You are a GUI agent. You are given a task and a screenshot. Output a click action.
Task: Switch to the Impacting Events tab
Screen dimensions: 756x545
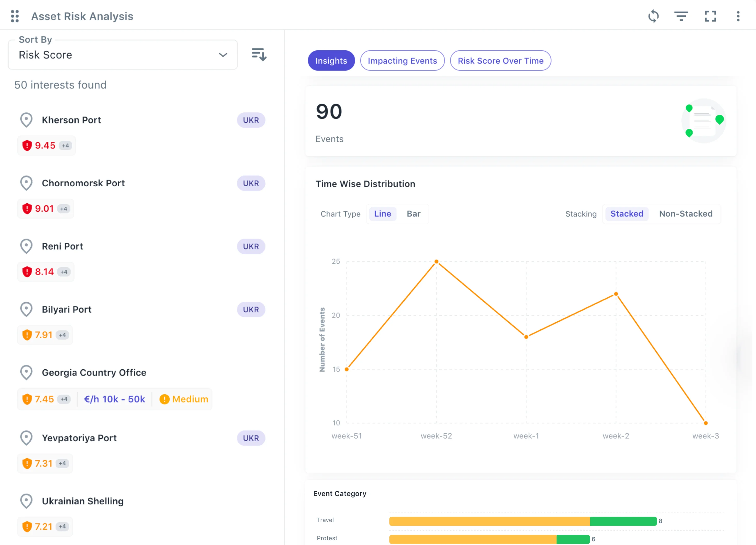pyautogui.click(x=402, y=61)
